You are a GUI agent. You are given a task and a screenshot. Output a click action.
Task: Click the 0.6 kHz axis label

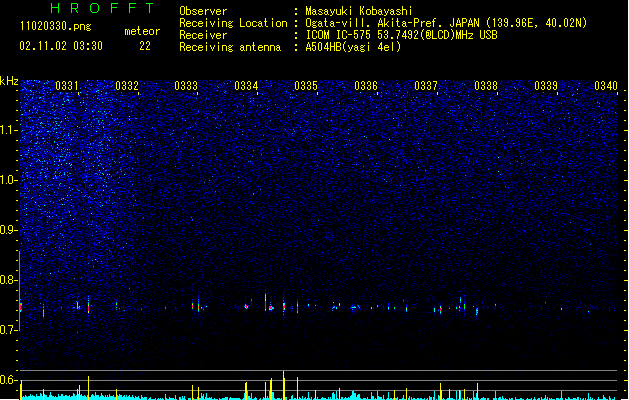(9, 380)
